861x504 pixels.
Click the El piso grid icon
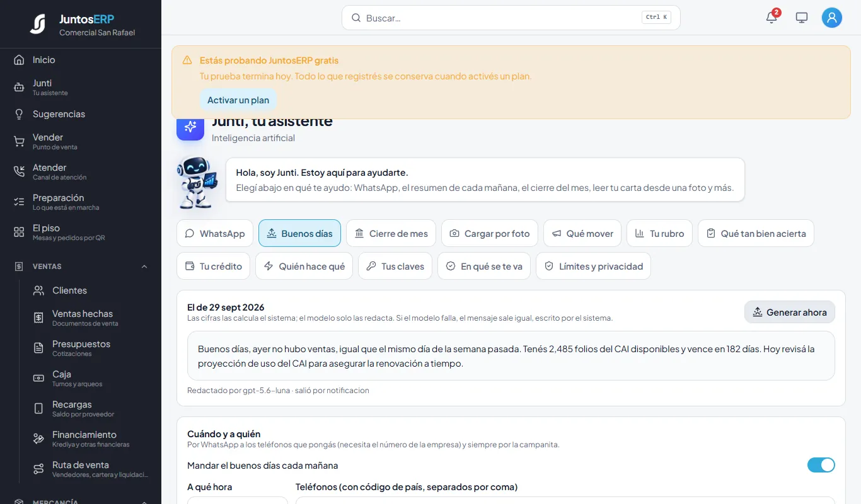tap(19, 232)
